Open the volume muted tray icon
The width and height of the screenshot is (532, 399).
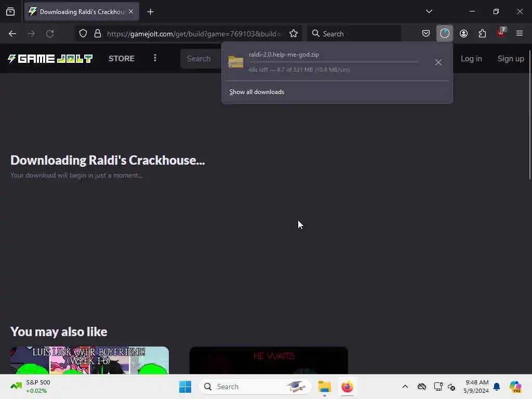pos(451,387)
